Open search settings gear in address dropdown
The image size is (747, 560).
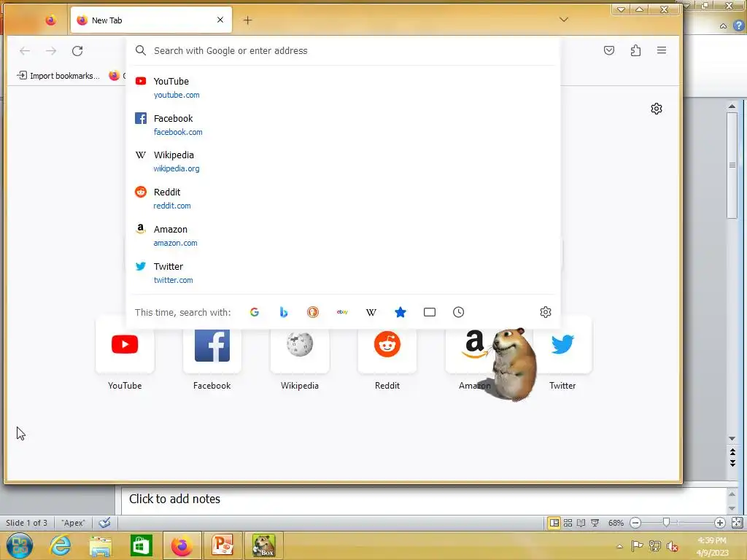546,312
